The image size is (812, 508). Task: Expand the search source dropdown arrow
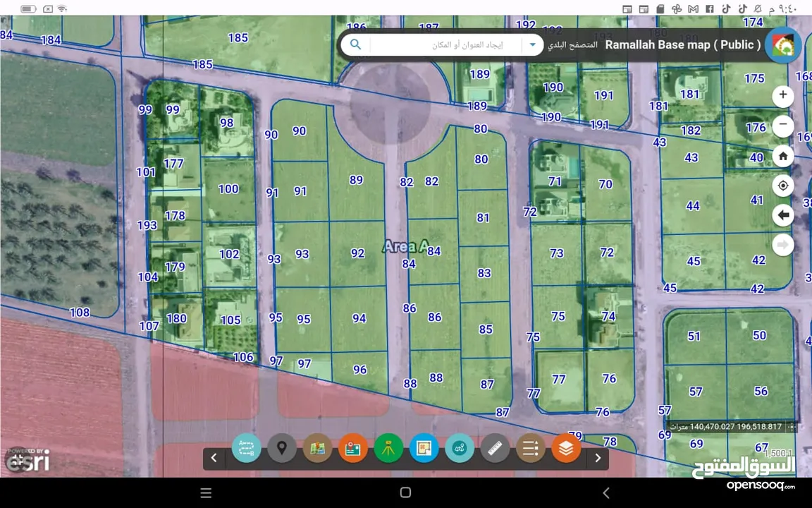(x=533, y=44)
